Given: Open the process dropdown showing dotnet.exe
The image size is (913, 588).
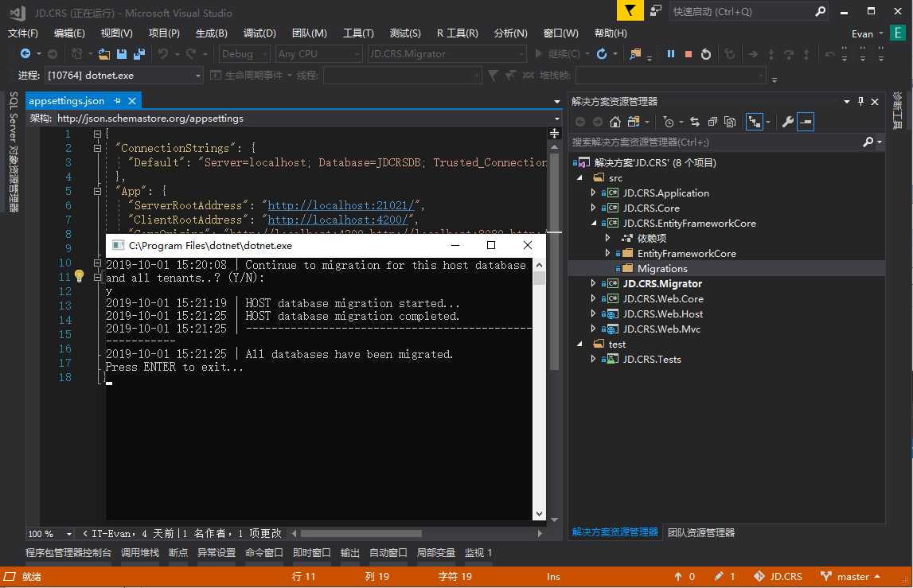Looking at the screenshot, I should pyautogui.click(x=123, y=75).
